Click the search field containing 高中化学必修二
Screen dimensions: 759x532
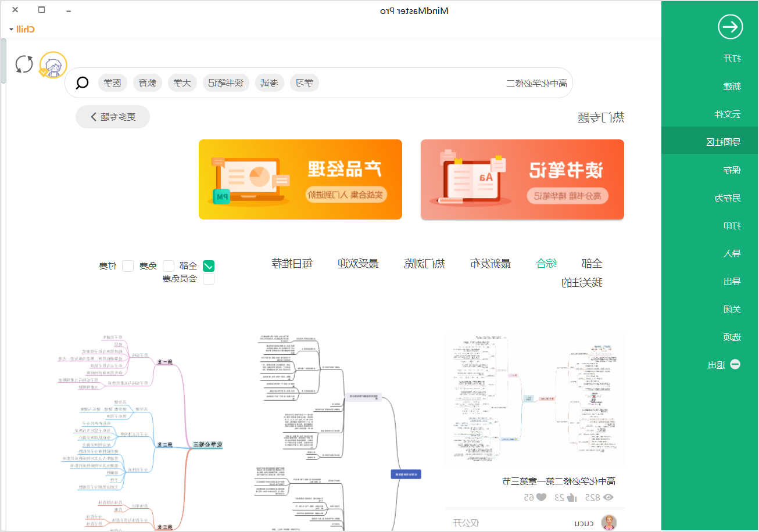click(x=318, y=83)
